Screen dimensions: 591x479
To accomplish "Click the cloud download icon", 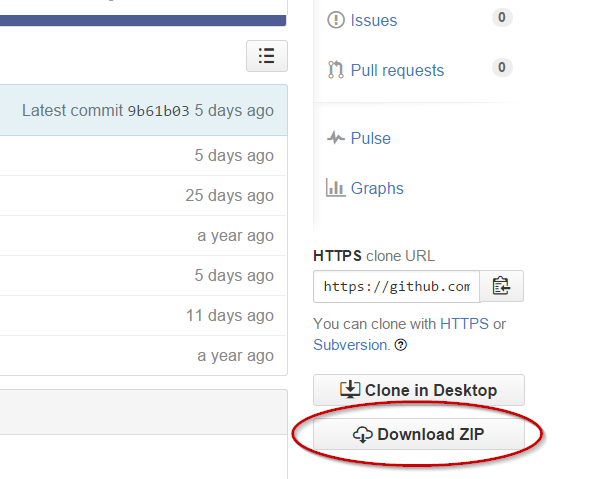I will point(363,435).
